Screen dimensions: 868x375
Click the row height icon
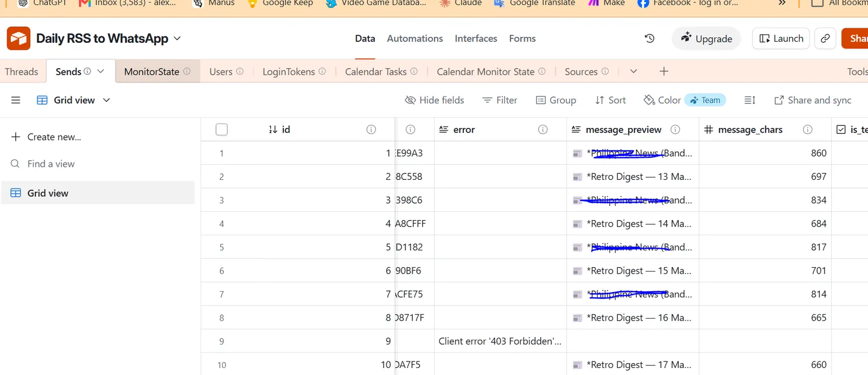(750, 100)
